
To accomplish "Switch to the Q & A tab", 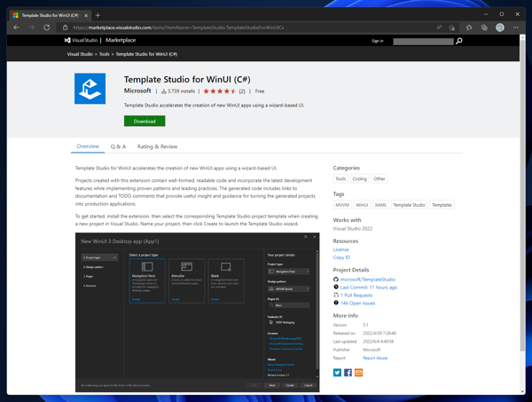I will [118, 146].
